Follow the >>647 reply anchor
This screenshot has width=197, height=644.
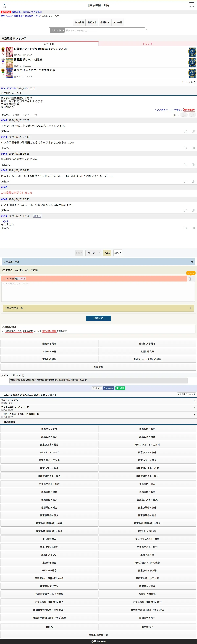tap(4, 221)
